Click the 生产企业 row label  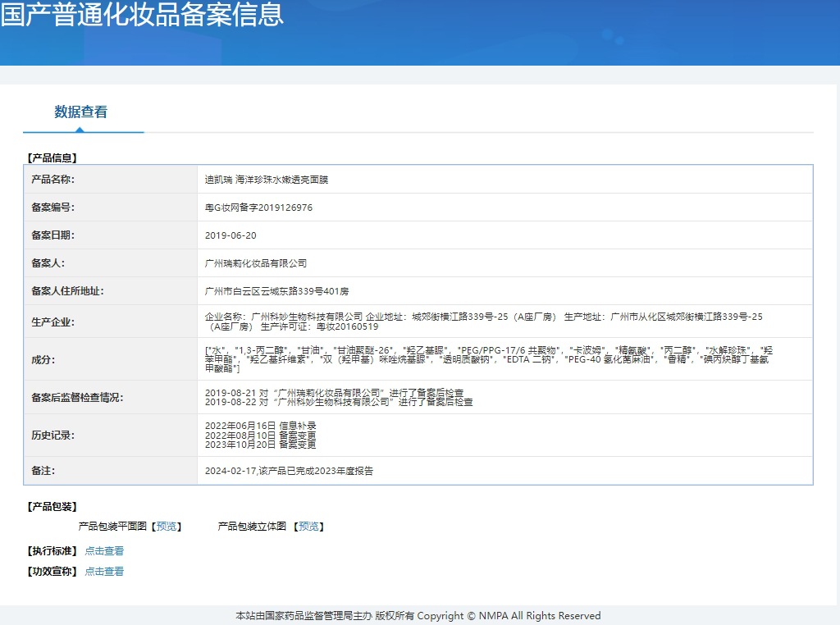(52, 322)
